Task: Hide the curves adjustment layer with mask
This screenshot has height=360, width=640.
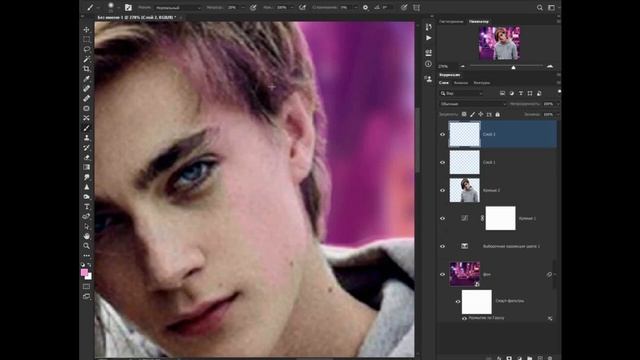Action: click(442, 218)
